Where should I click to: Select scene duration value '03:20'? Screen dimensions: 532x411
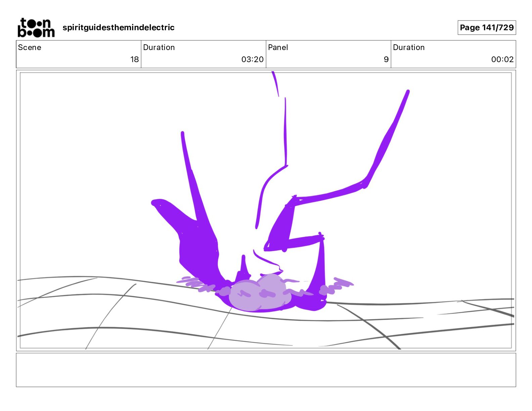(x=252, y=59)
